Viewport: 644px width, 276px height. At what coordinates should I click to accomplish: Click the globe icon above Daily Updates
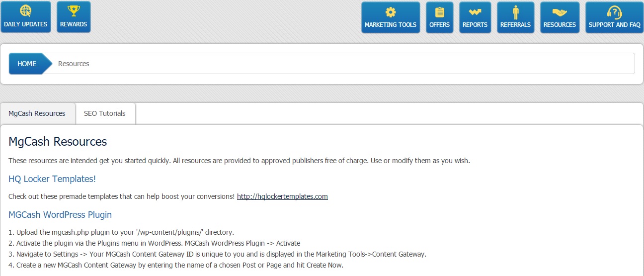[26, 11]
